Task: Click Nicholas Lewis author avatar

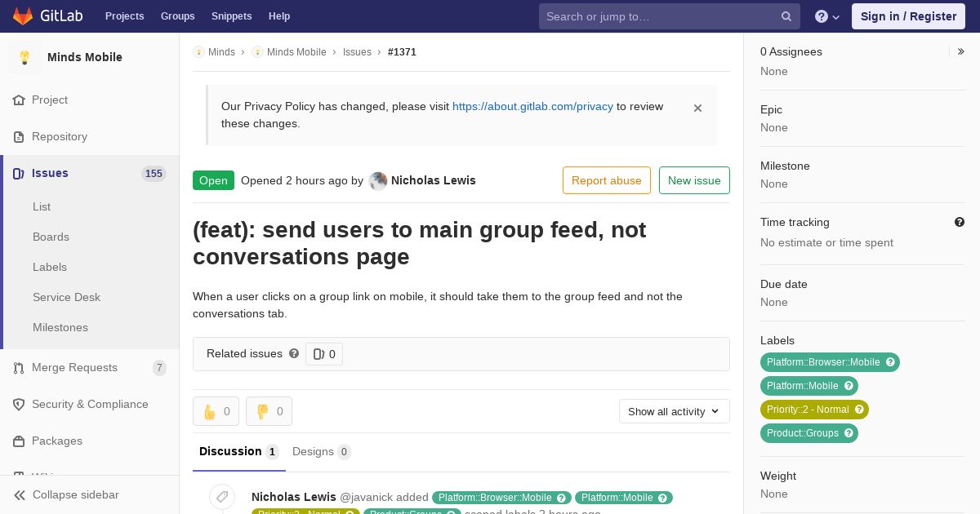Action: 378,181
